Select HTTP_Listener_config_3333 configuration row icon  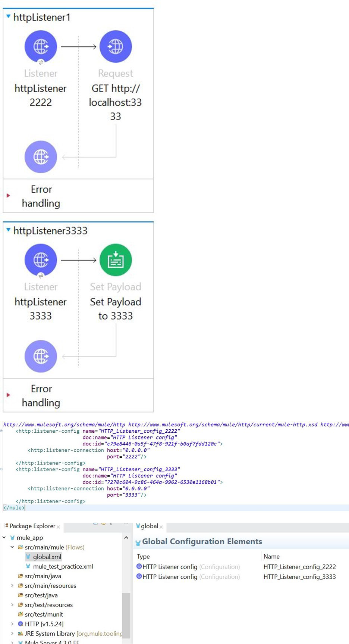(139, 576)
